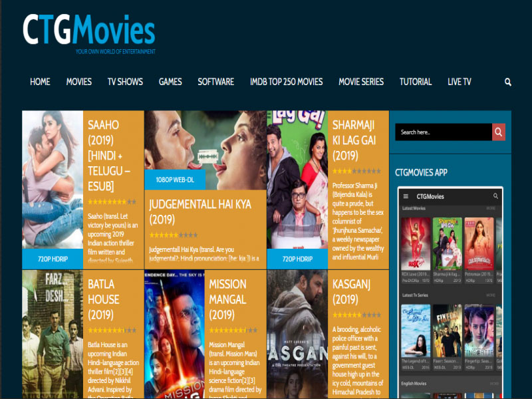Visit Sharmaji Ki Lag Gai title link
This screenshot has height=399, width=532.
[x=354, y=140]
